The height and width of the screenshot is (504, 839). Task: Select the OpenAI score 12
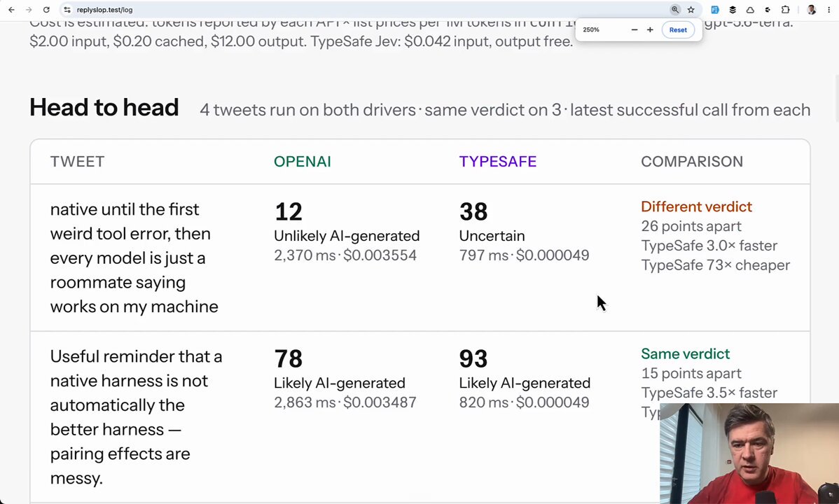(x=289, y=212)
